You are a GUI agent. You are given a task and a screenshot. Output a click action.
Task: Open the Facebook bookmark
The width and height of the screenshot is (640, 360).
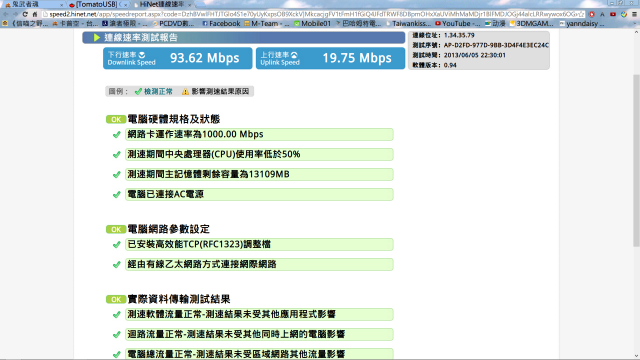(221, 24)
